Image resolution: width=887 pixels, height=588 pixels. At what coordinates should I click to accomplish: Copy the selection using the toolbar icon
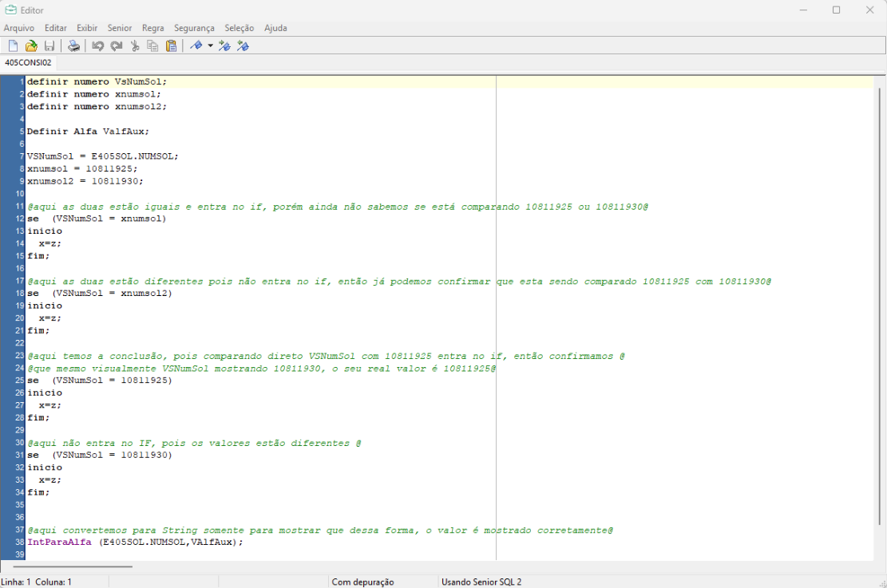pyautogui.click(x=152, y=45)
